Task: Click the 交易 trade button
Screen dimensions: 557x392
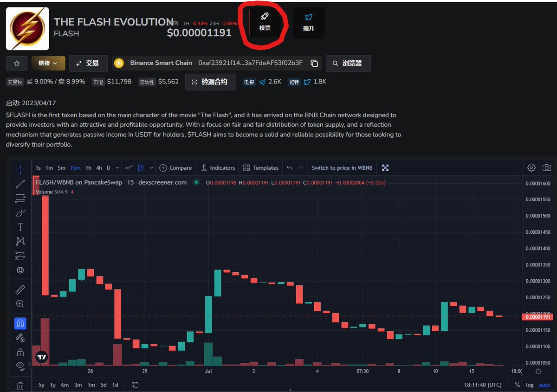Action: click(89, 64)
